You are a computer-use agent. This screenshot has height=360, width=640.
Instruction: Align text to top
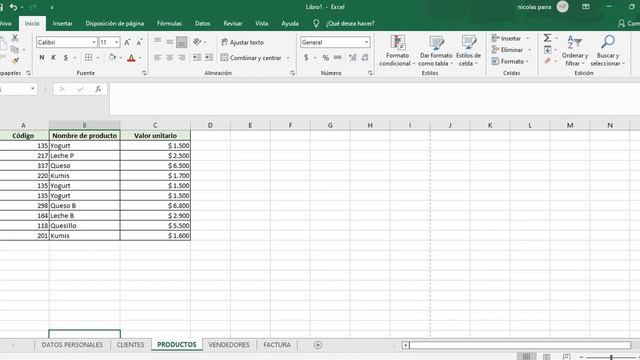(158, 42)
